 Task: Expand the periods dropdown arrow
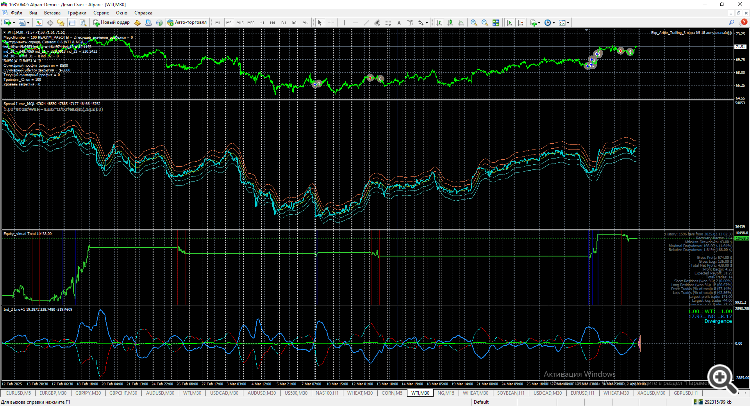554,22
